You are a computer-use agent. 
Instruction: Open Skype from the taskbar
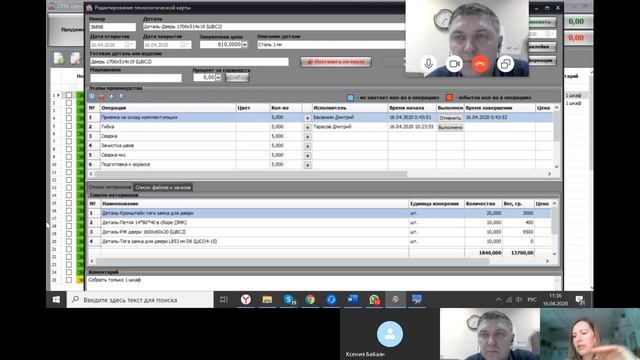pyautogui.click(x=289, y=300)
